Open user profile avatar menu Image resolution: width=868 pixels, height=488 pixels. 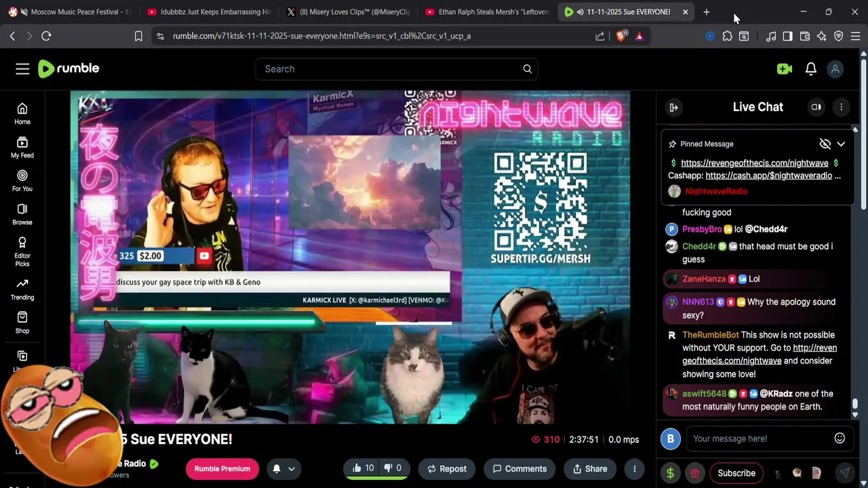tap(835, 68)
